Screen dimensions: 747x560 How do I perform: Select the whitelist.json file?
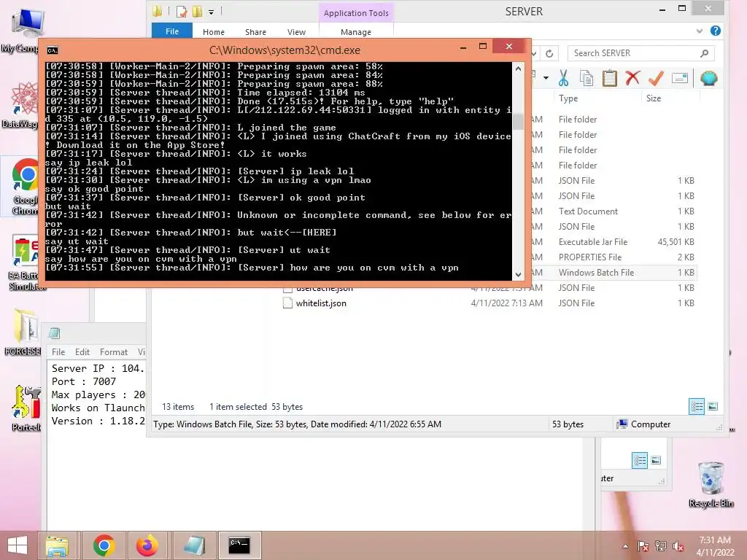tap(321, 303)
